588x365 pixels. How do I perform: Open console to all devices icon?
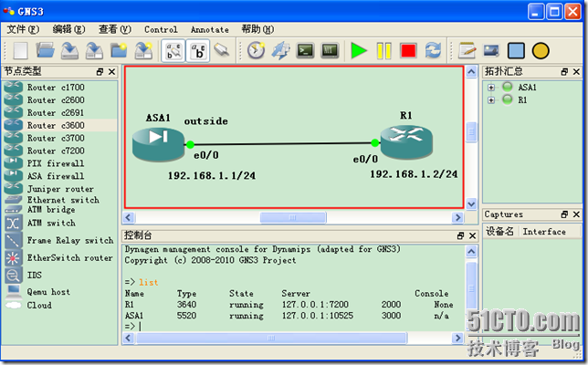[x=305, y=50]
